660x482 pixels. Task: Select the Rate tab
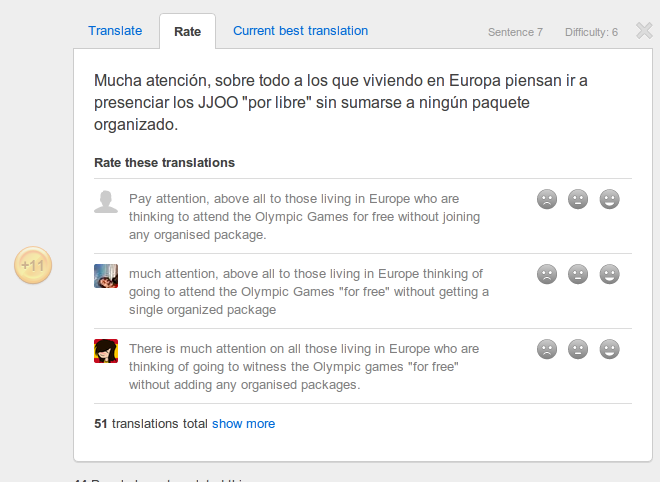click(x=187, y=32)
